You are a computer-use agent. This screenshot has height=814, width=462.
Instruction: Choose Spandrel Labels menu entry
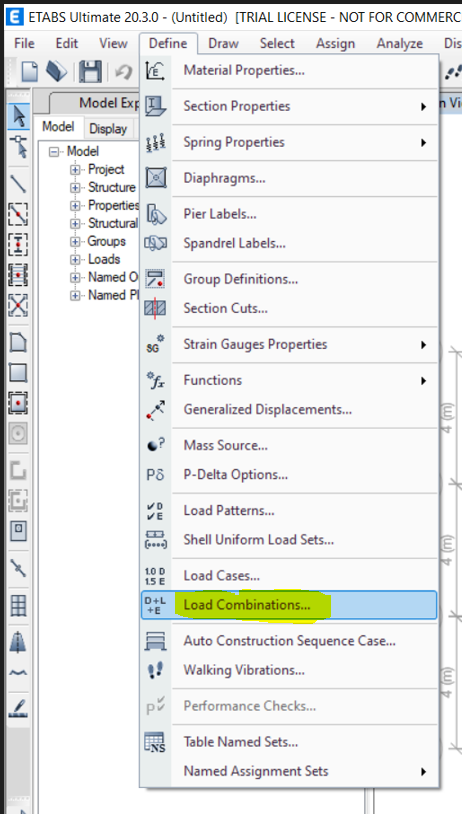(x=289, y=243)
